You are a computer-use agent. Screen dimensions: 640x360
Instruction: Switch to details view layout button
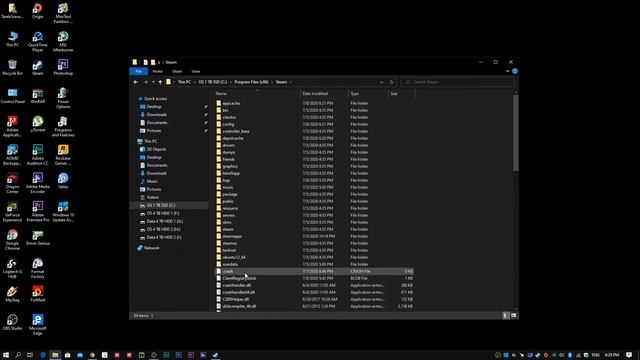pyautogui.click(x=505, y=316)
